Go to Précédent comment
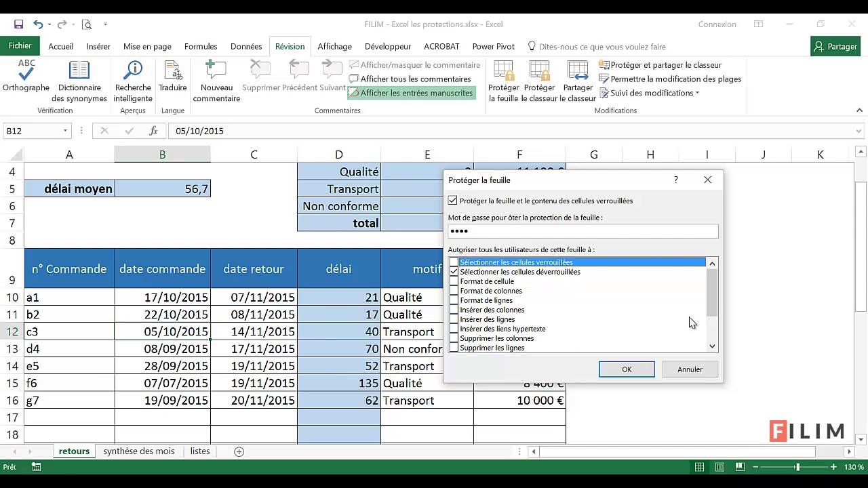The width and height of the screenshot is (868, 488). tap(300, 77)
